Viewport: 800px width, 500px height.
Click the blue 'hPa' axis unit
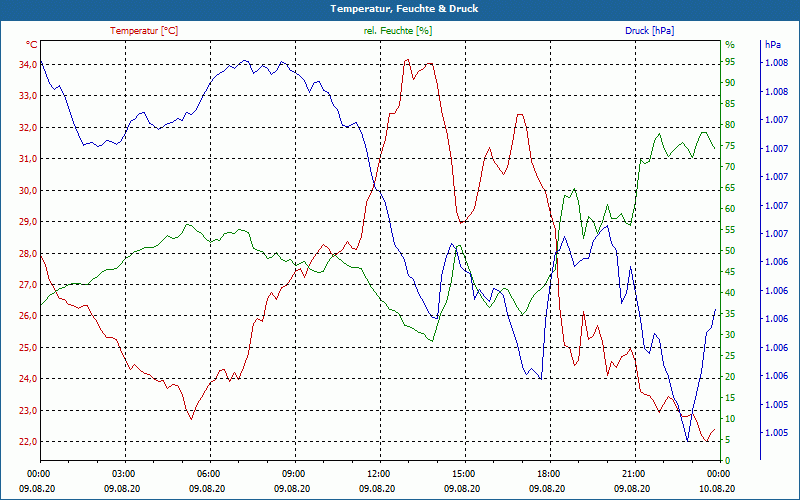(x=772, y=45)
